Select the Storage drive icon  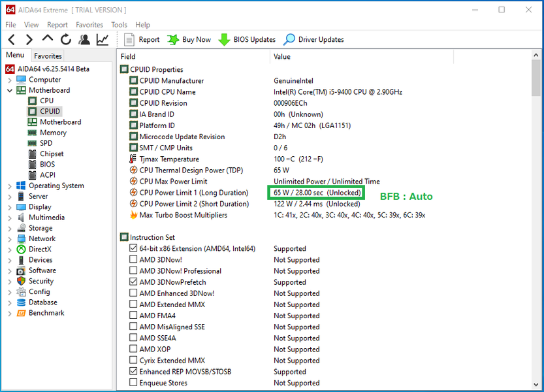22,228
